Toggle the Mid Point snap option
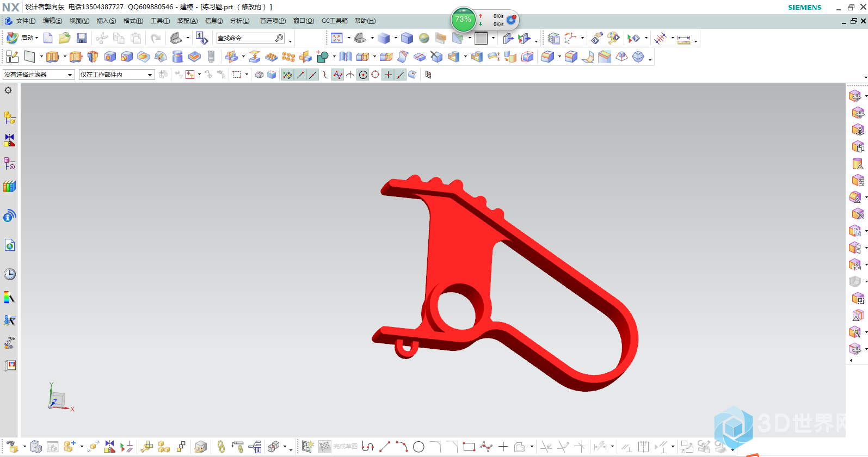Viewport: 868px width, 457px height. click(x=313, y=75)
